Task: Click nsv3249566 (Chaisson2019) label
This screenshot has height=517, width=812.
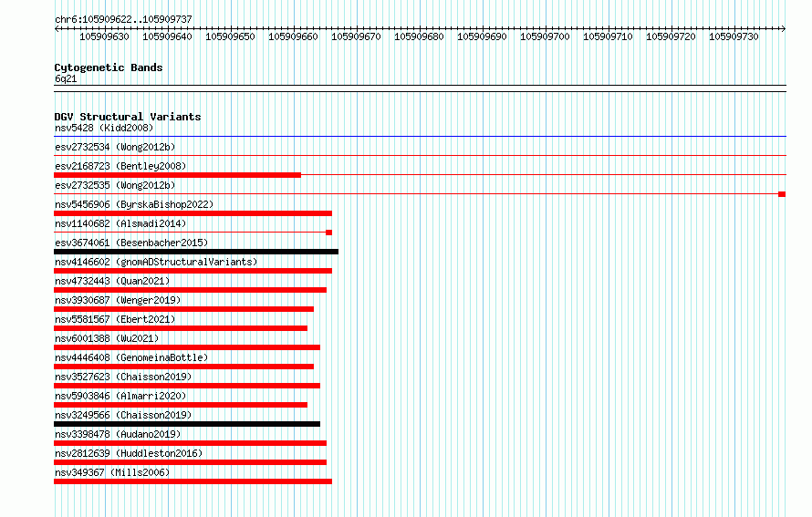Action: click(x=123, y=415)
